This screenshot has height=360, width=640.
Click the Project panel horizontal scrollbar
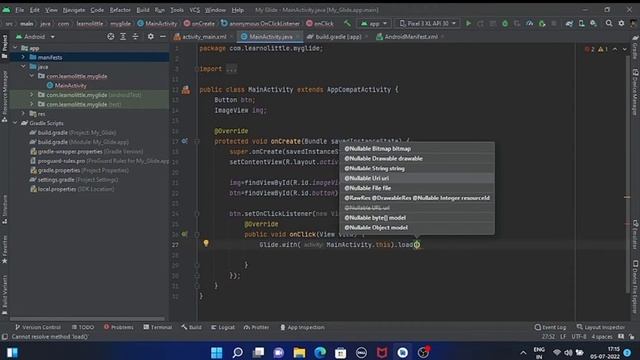(x=87, y=319)
